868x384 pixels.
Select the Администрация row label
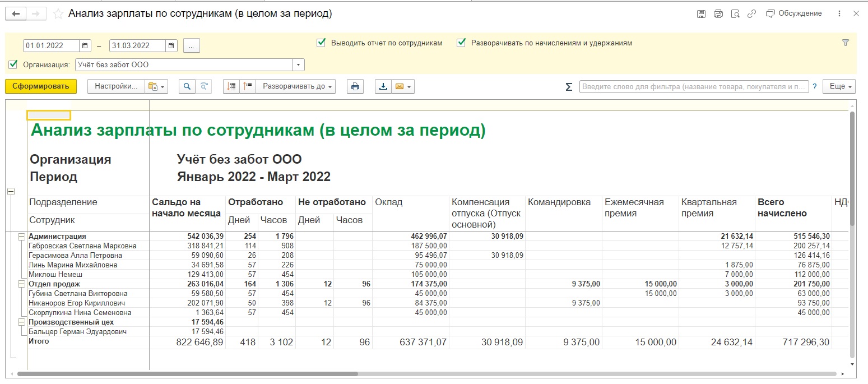(x=57, y=237)
